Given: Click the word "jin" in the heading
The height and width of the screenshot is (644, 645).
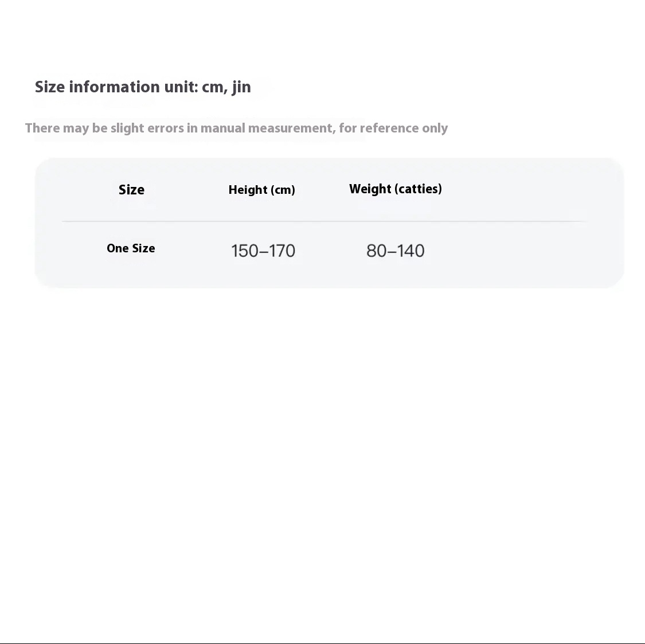Looking at the screenshot, I should [x=241, y=87].
